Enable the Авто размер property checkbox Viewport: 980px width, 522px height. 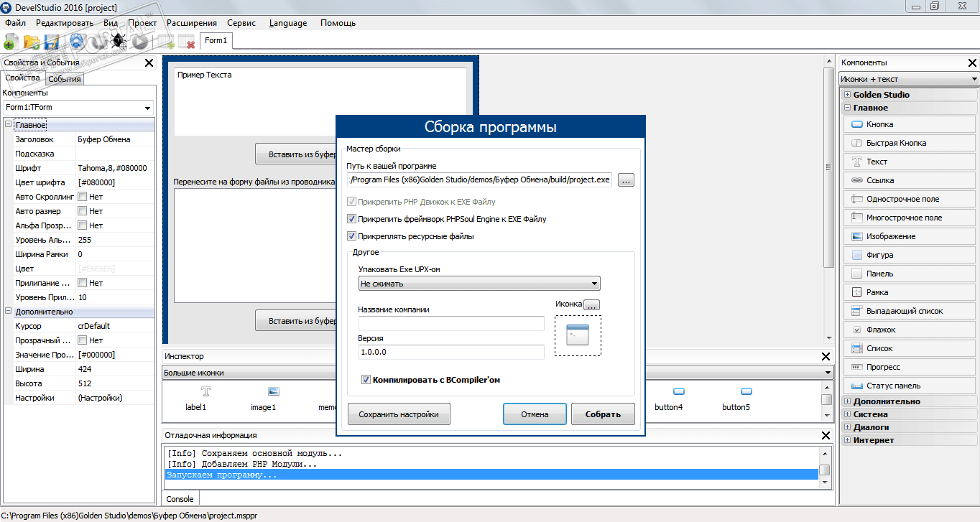point(82,211)
